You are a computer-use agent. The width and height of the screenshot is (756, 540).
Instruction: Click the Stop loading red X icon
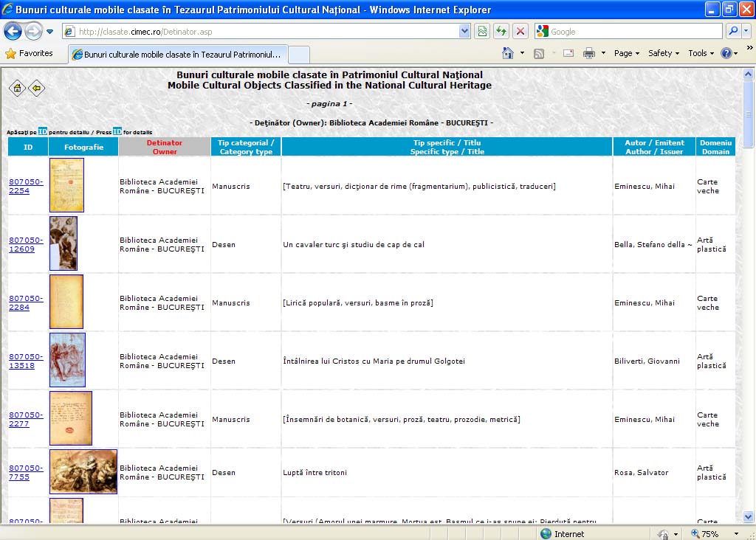(x=520, y=32)
